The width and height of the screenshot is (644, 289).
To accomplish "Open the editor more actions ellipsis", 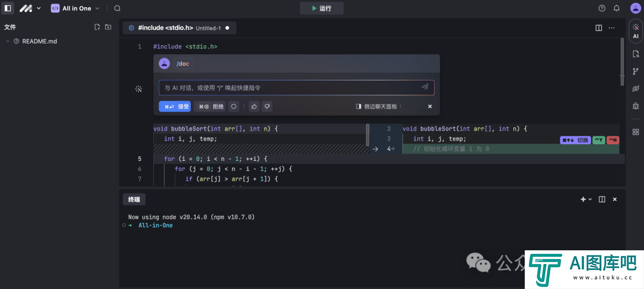I will [612, 28].
